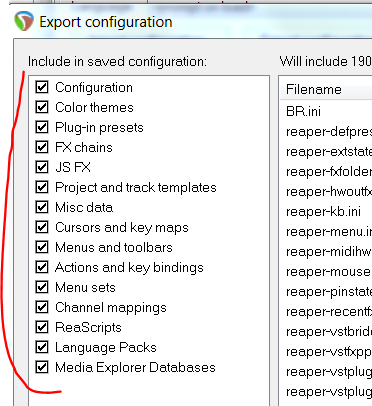The image size is (372, 406).
Task: Toggle Misc data checkbox
Action: [42, 207]
